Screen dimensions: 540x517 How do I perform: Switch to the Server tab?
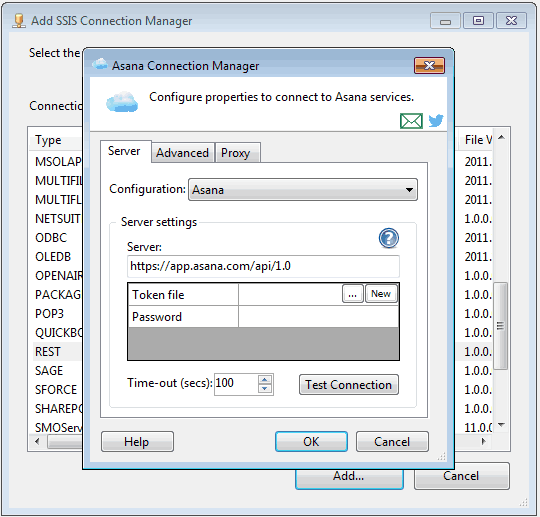tap(124, 151)
